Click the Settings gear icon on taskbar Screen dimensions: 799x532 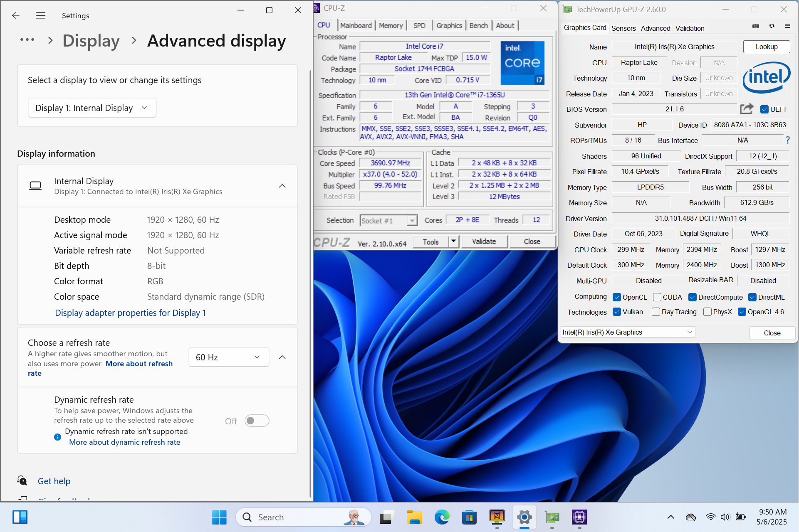click(x=524, y=517)
